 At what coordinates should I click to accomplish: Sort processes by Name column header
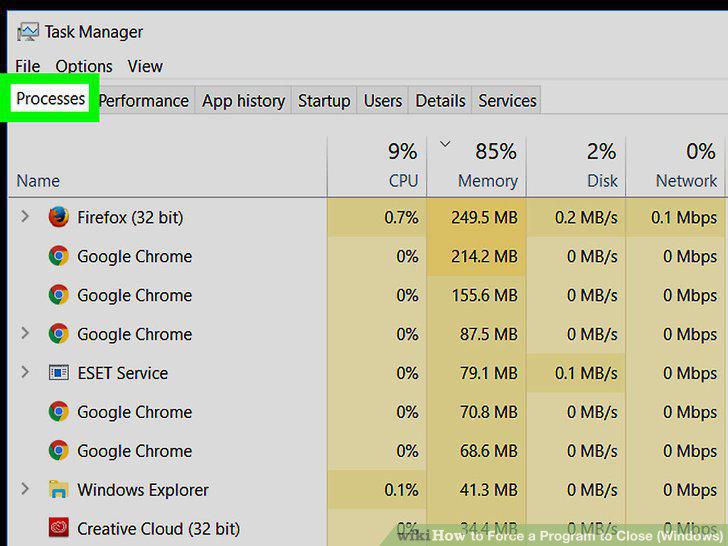pyautogui.click(x=38, y=181)
